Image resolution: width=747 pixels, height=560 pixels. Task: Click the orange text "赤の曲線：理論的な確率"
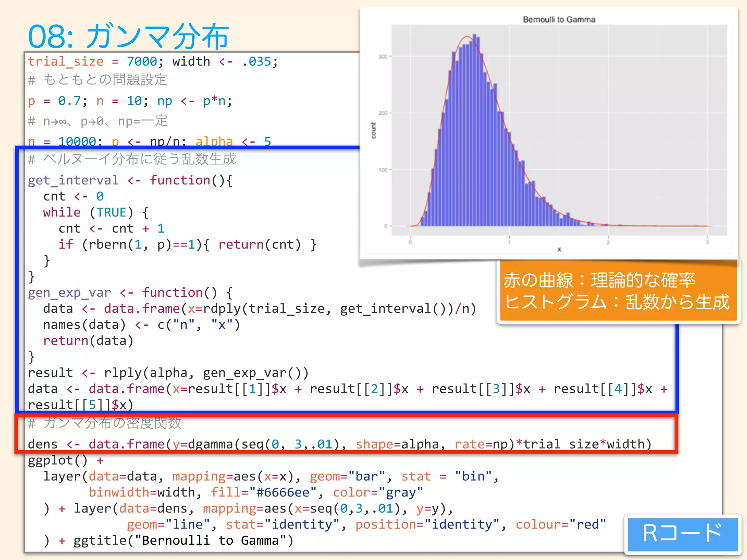[x=599, y=280]
